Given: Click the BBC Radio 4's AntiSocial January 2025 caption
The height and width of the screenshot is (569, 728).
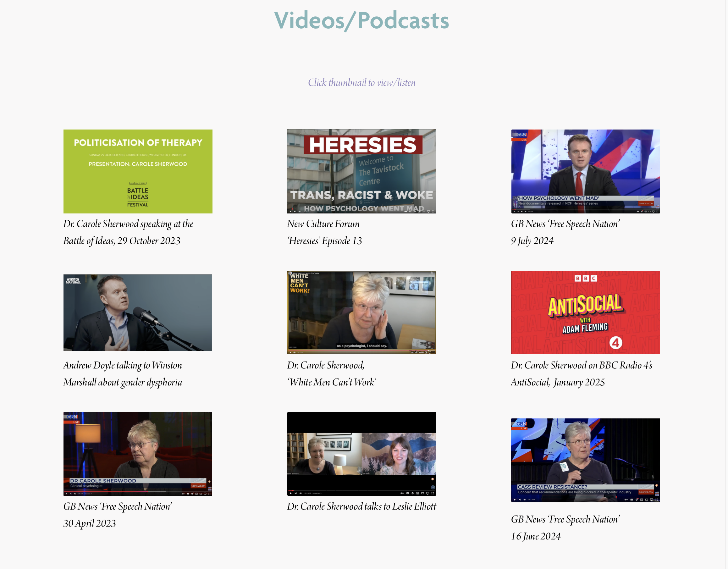Looking at the screenshot, I should click(581, 374).
